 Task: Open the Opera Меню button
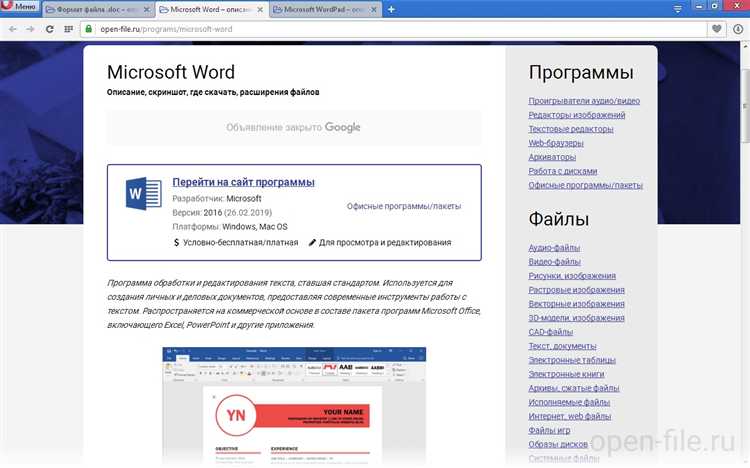coord(20,8)
